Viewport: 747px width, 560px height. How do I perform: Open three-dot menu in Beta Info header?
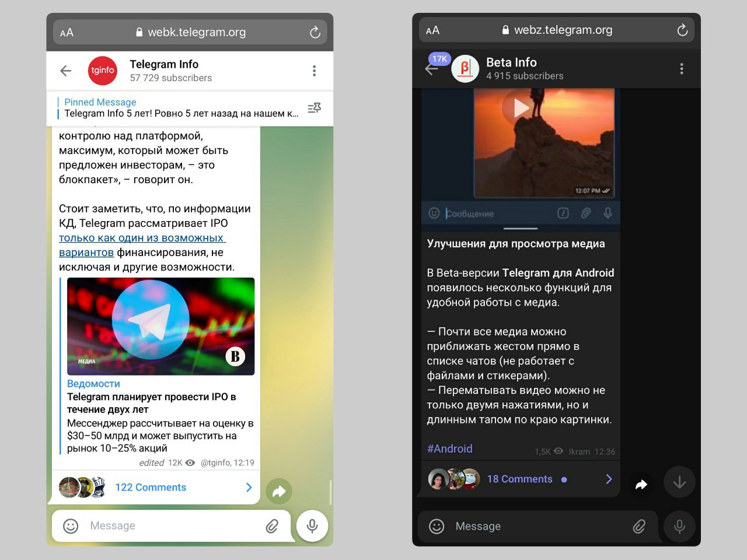[681, 69]
